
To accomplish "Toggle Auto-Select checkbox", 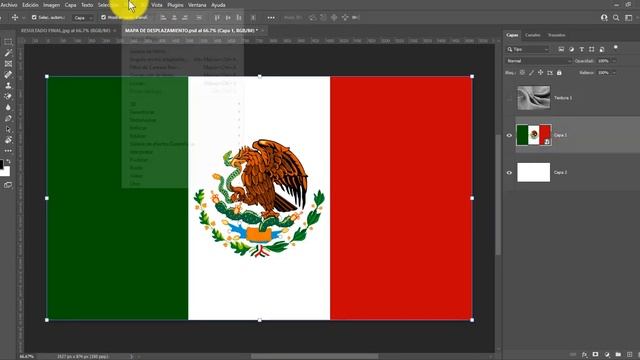I will (x=34, y=18).
